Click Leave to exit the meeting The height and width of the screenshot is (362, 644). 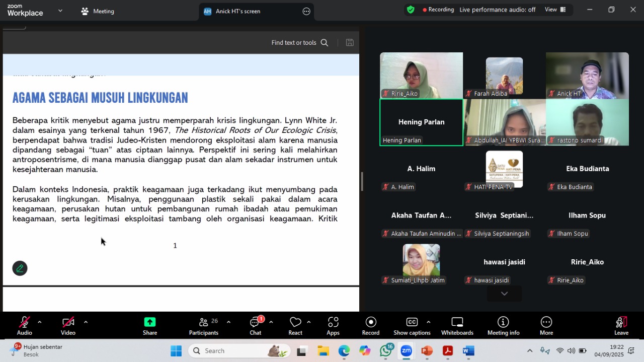click(621, 326)
